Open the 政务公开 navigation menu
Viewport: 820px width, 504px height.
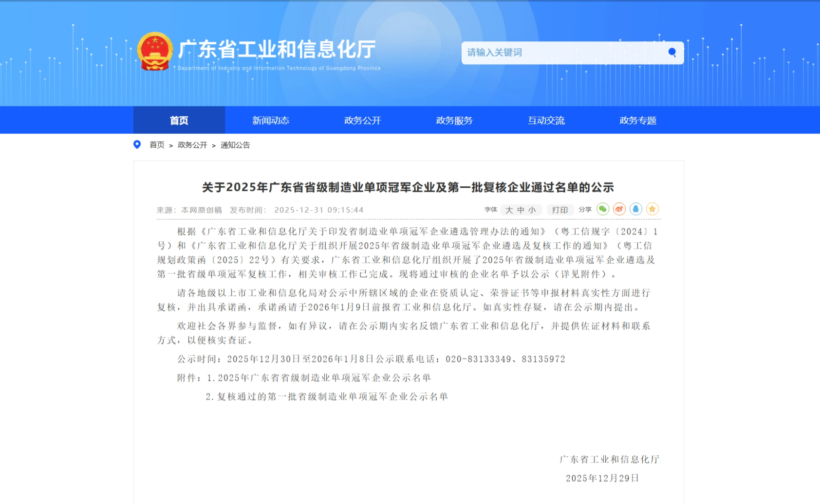tap(363, 120)
